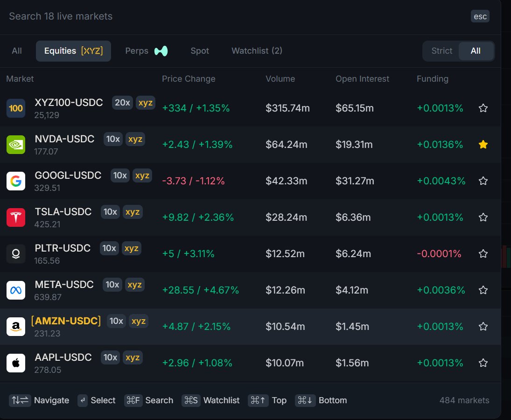Open the Watchlist (2) tab
The width and height of the screenshot is (511, 420).
(x=257, y=51)
